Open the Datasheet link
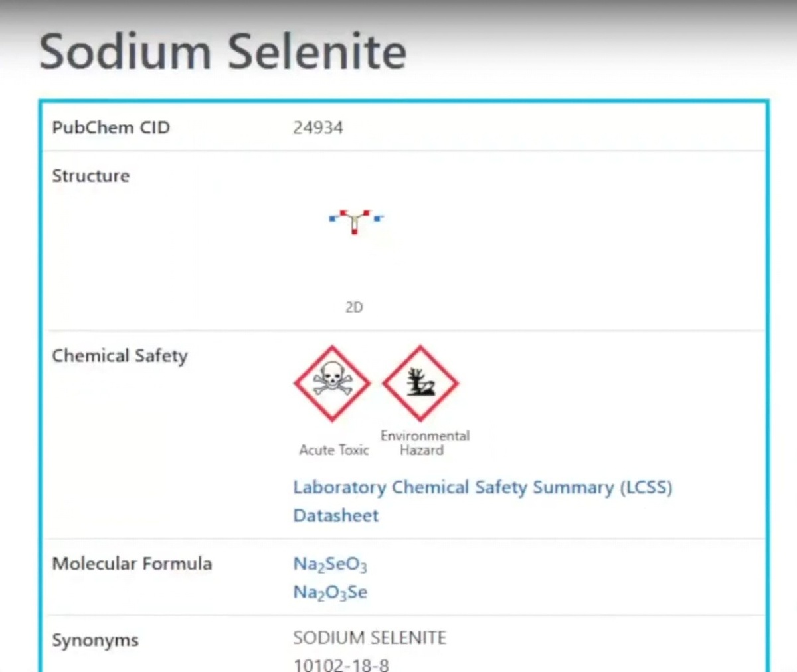The width and height of the screenshot is (797, 672). pyautogui.click(x=335, y=515)
